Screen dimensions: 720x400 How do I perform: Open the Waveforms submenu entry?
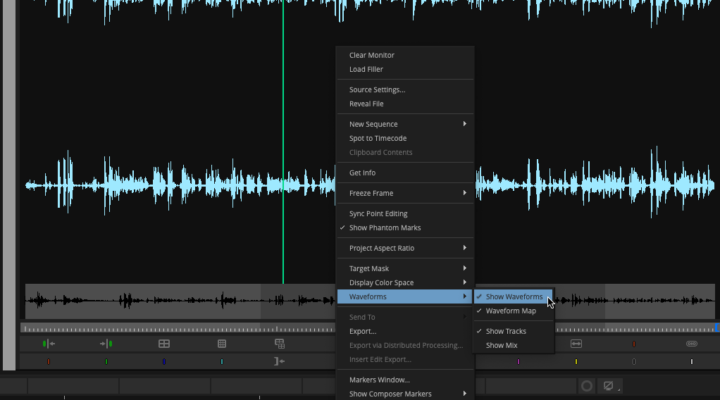click(x=405, y=297)
